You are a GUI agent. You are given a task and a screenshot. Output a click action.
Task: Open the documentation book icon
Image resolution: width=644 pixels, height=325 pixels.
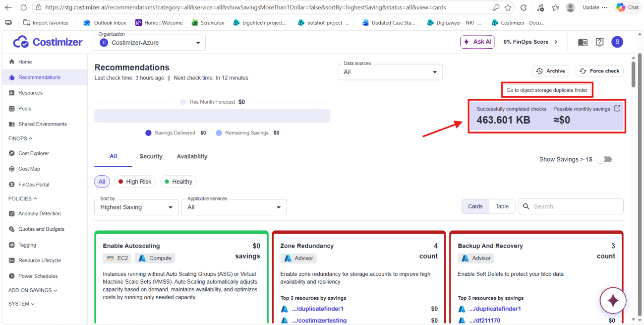[583, 42]
